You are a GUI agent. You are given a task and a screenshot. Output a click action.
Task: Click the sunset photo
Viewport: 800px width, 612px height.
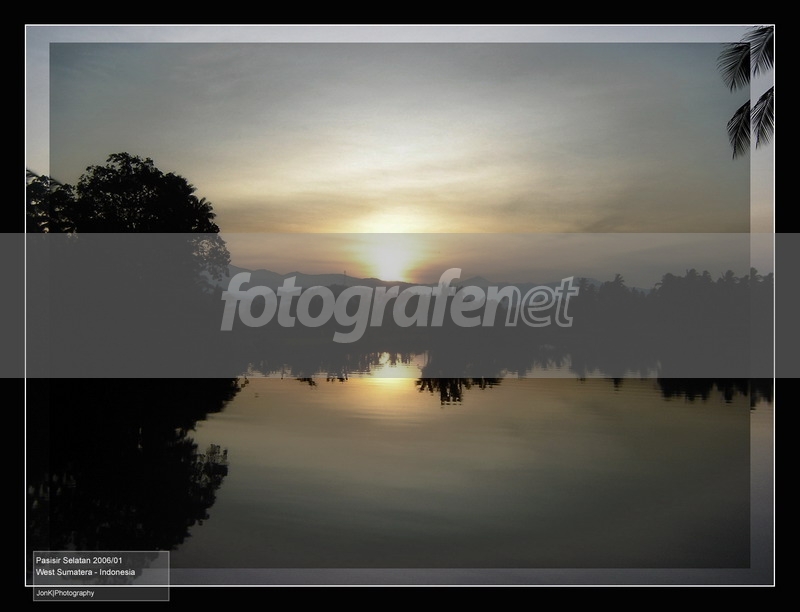click(400, 305)
